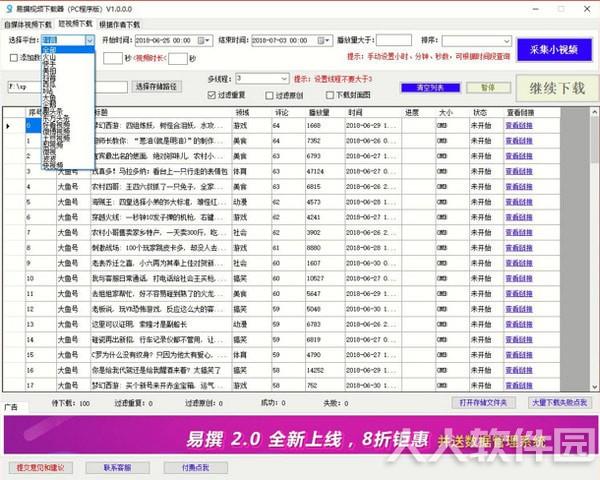Click the 结束时间 date field
The height and width of the screenshot is (480, 600).
(292, 40)
